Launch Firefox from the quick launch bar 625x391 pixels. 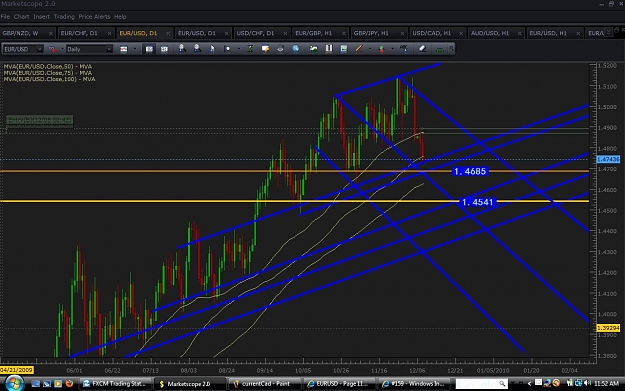pyautogui.click(x=69, y=383)
